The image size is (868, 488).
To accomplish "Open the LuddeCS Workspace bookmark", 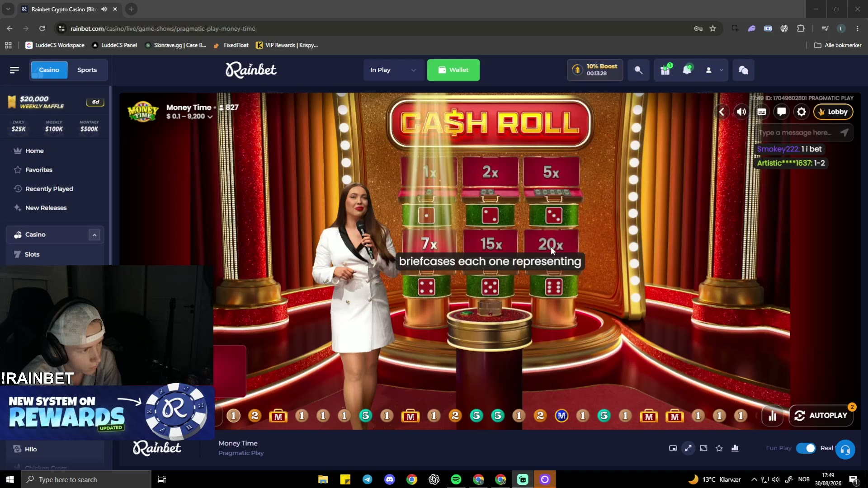I will pyautogui.click(x=55, y=45).
